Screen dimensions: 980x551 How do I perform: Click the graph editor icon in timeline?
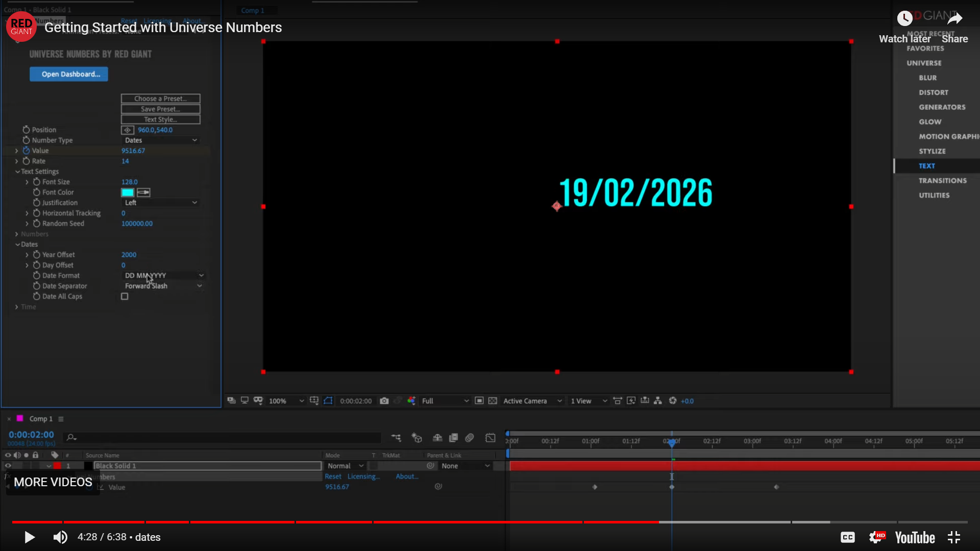(491, 438)
